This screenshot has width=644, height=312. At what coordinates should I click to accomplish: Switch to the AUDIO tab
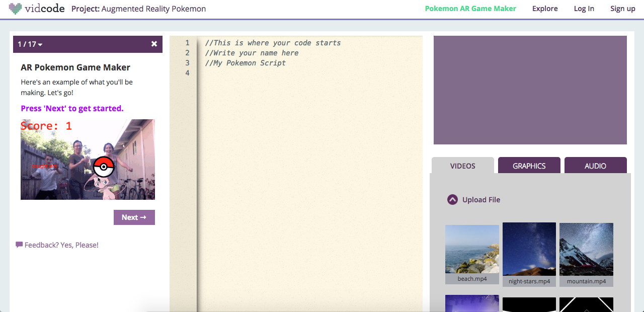[x=595, y=166]
